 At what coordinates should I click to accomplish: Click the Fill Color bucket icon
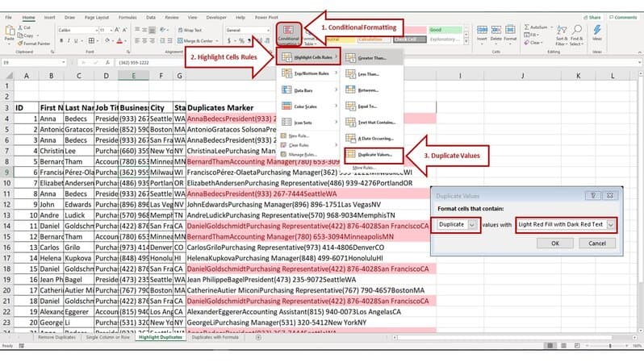point(107,40)
